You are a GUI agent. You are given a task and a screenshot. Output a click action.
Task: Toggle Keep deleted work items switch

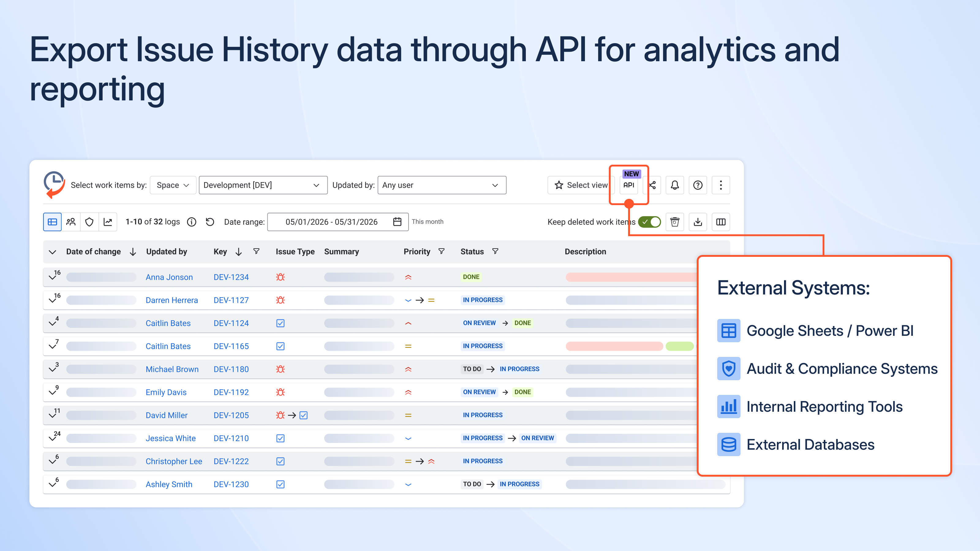pos(649,222)
